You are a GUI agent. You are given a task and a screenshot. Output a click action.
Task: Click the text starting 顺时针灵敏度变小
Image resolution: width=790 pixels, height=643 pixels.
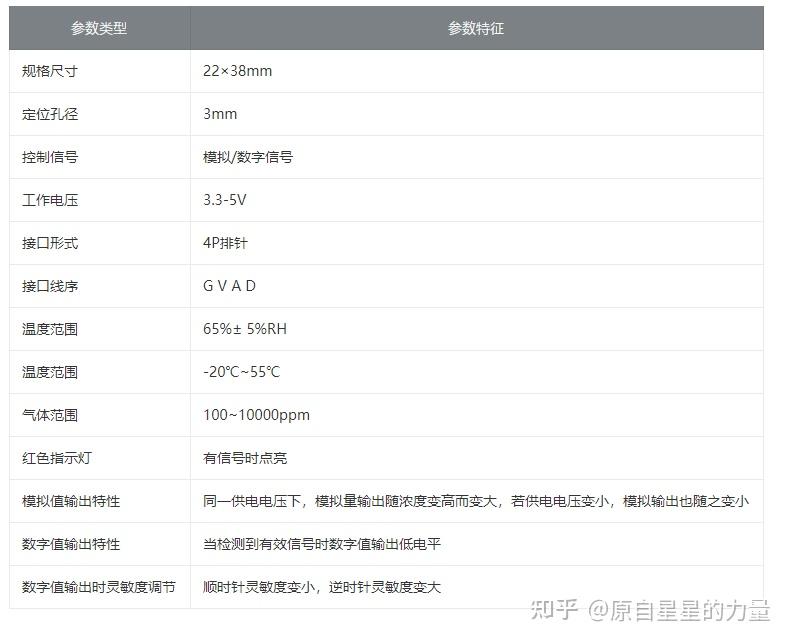(322, 587)
